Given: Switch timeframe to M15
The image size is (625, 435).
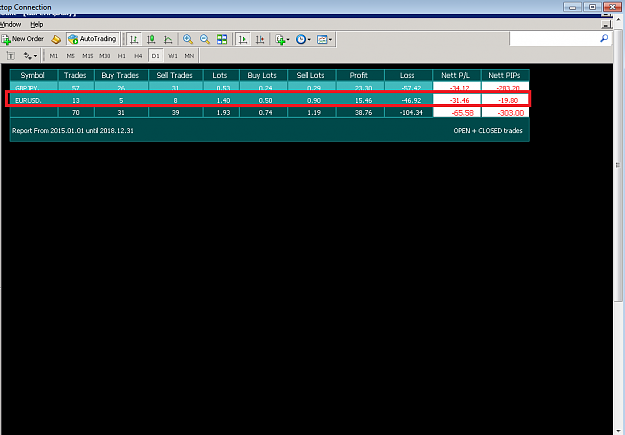Looking at the screenshot, I should (88, 56).
